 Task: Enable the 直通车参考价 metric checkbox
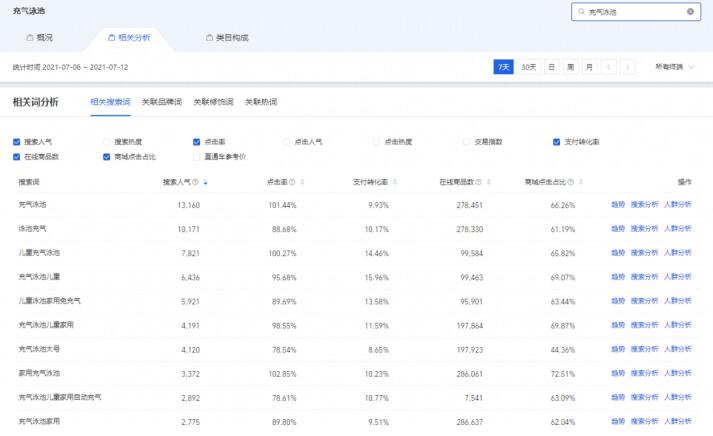click(x=196, y=157)
